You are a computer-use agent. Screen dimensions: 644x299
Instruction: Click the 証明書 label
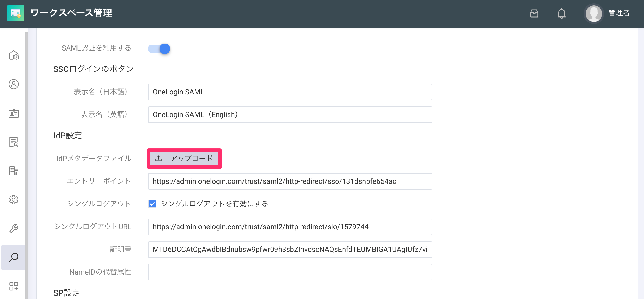(121, 249)
